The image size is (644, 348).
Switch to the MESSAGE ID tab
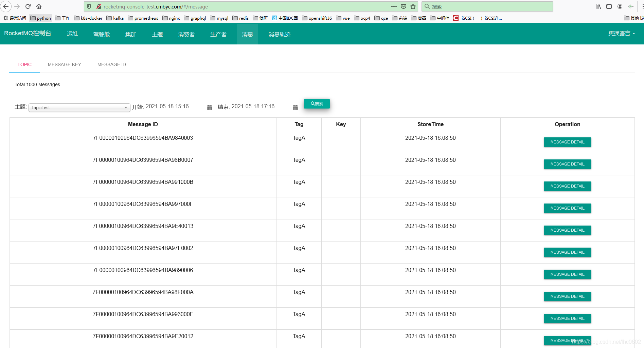click(112, 64)
